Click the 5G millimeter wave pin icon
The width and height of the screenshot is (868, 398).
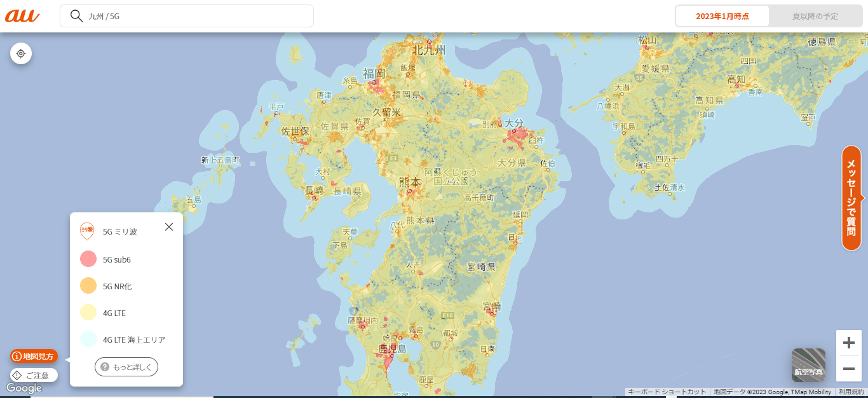point(87,231)
